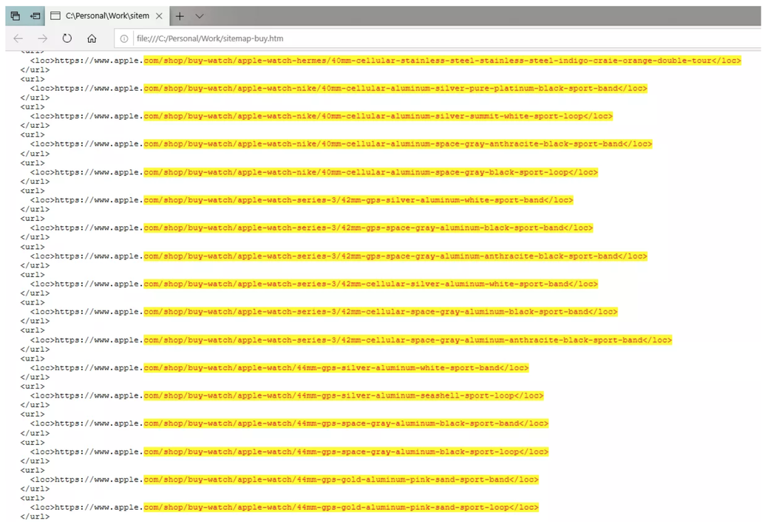Image resolution: width=771 pixels, height=532 pixels.
Task: Click the nike space-gray-anthracite-black-sport-band loc line
Action: 342,144
